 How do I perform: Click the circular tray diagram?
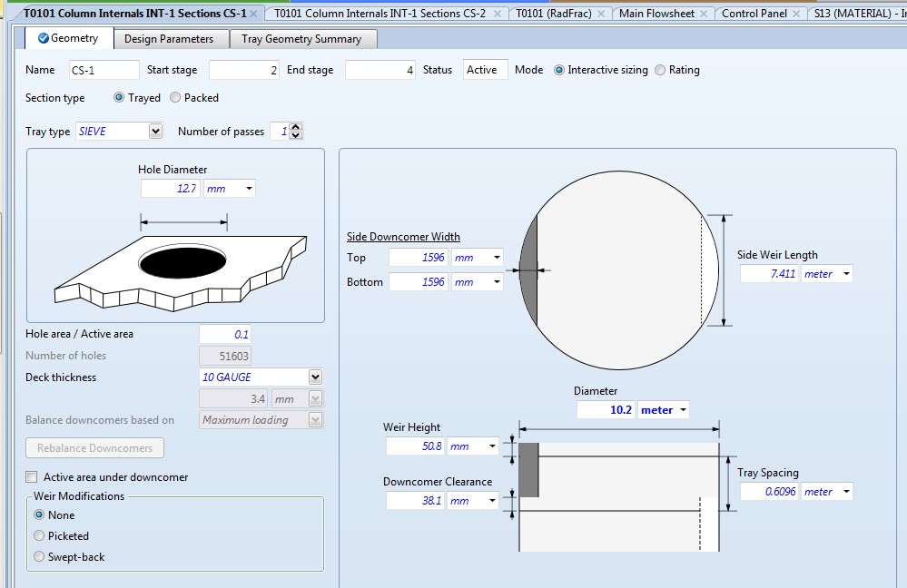click(x=619, y=270)
